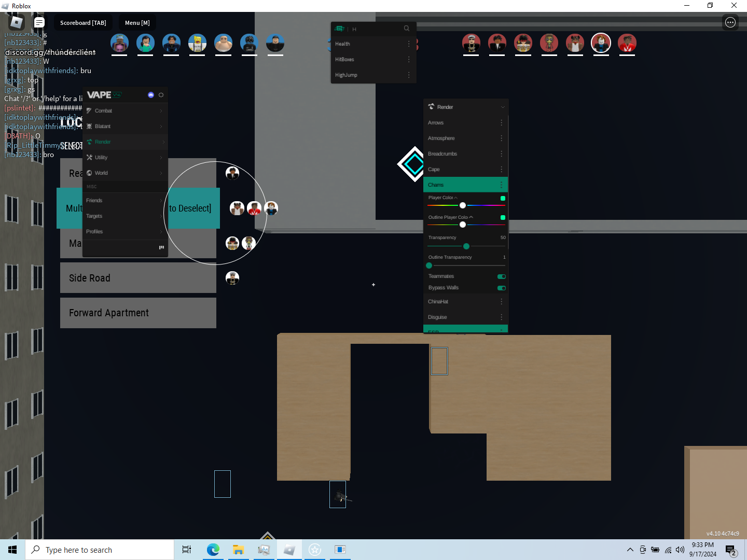Open Scoreboard [TAB] button

83,23
